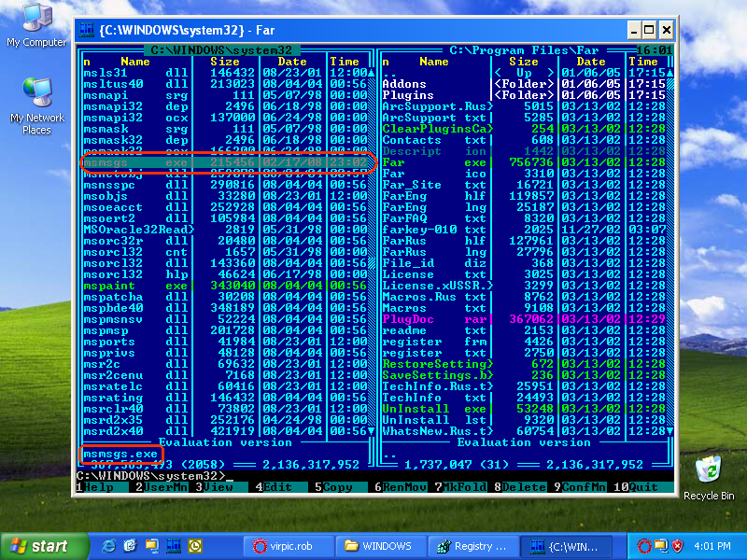Select msobjs dll file row
This screenshot has height=560, width=747.
[225, 196]
